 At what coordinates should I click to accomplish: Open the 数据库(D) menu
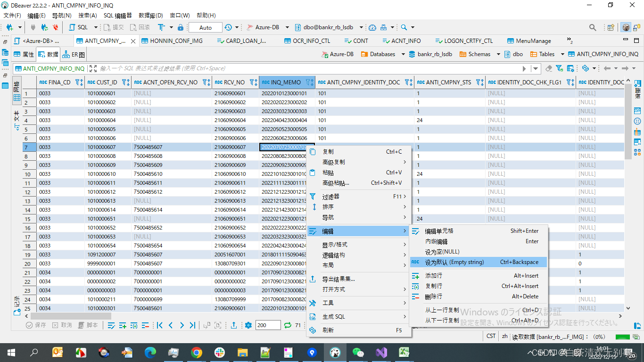click(x=151, y=16)
